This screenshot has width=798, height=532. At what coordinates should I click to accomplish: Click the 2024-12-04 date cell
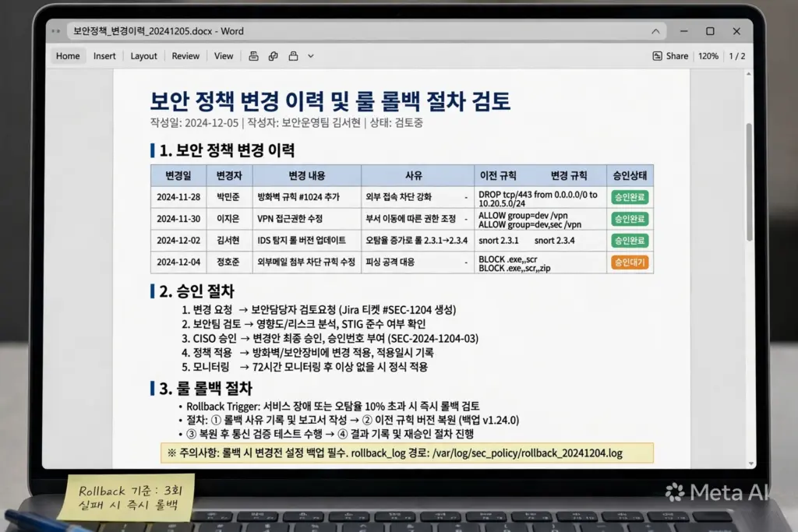[x=178, y=262]
